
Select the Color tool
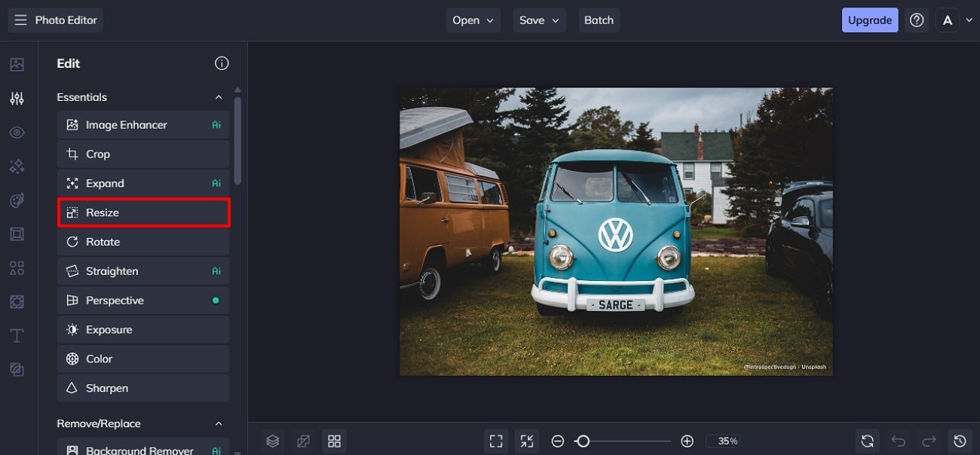(x=143, y=359)
